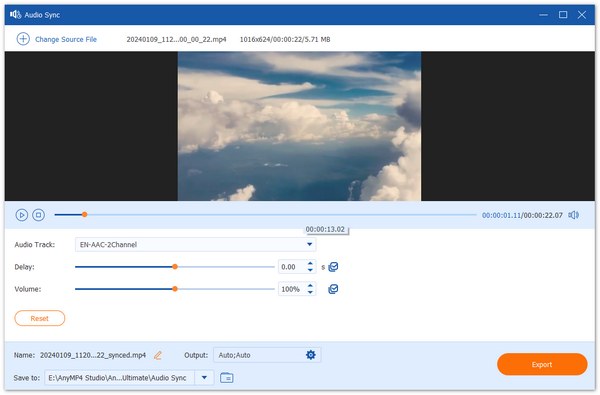Apply the volume to all icon
Image resolution: width=600 pixels, height=395 pixels.
(x=333, y=289)
